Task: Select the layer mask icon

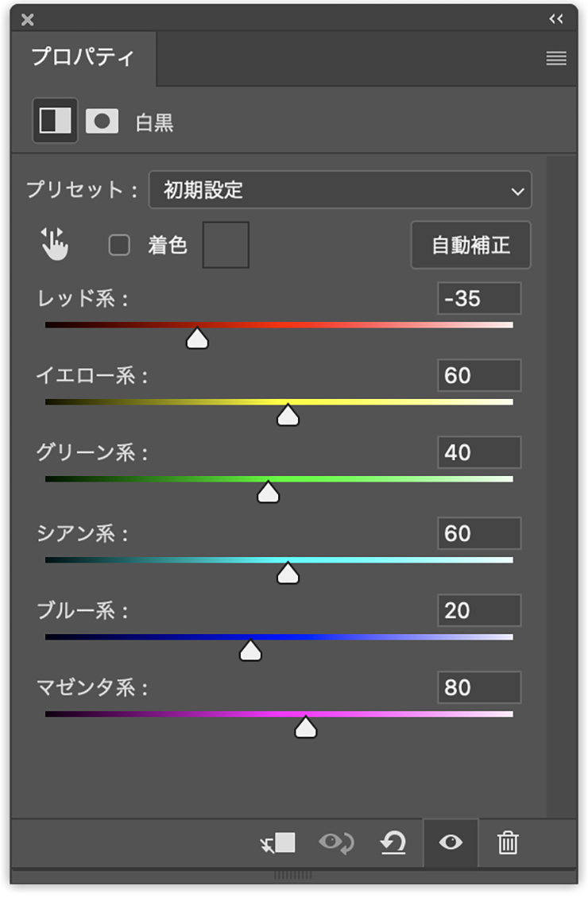Action: [x=103, y=121]
